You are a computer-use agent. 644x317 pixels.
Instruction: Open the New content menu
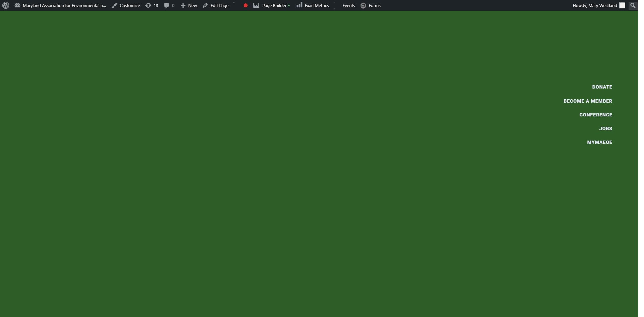pos(189,5)
